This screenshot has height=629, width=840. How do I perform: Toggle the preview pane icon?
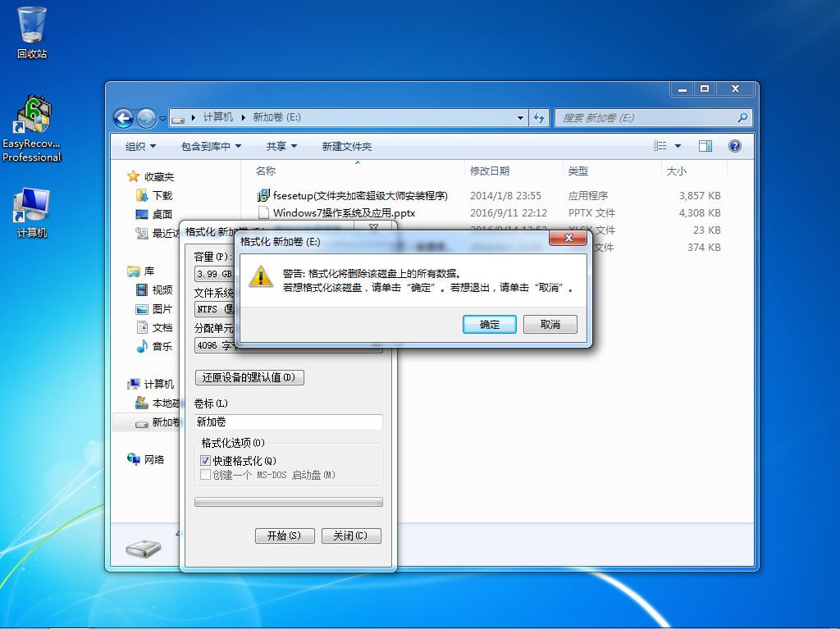point(705,146)
